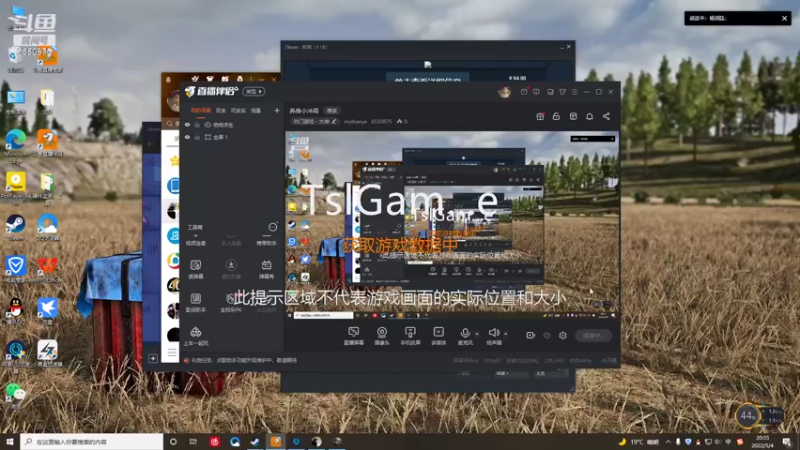Open WeChat desktop shortcut
The image size is (800, 450).
[x=15, y=395]
